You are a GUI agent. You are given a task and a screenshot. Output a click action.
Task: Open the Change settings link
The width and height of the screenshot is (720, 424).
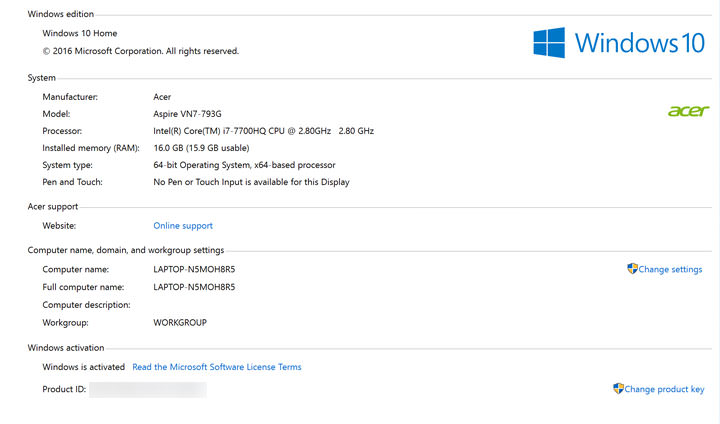670,270
